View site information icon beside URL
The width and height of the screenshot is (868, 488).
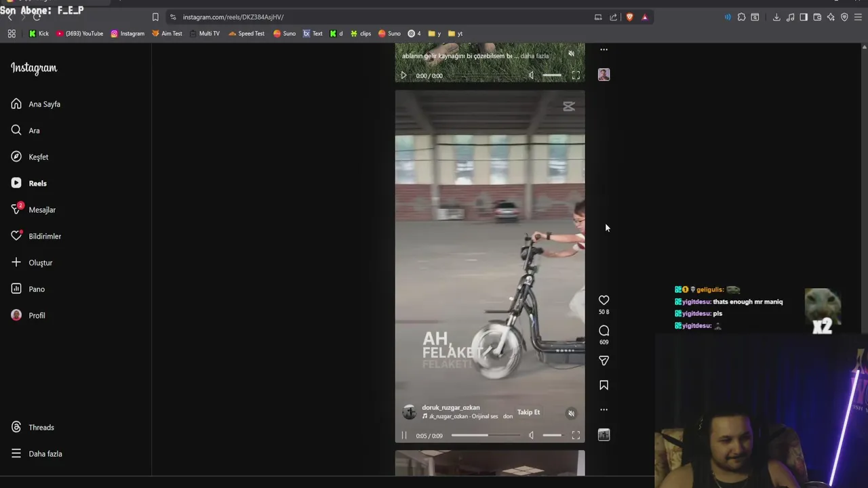click(173, 17)
